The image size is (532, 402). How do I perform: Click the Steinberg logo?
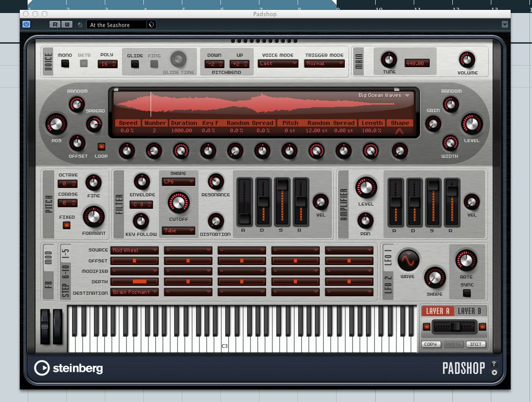coord(69,368)
